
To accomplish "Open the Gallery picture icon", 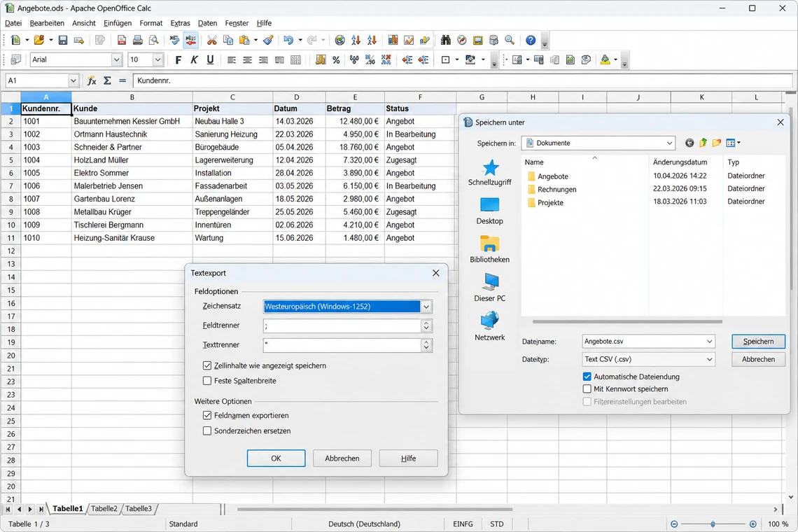I will [x=477, y=40].
